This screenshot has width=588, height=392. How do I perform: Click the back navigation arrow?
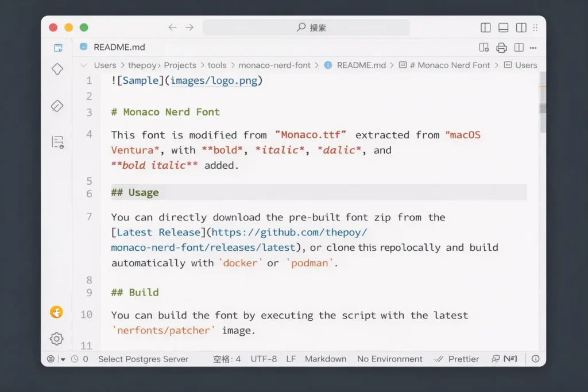(x=172, y=28)
